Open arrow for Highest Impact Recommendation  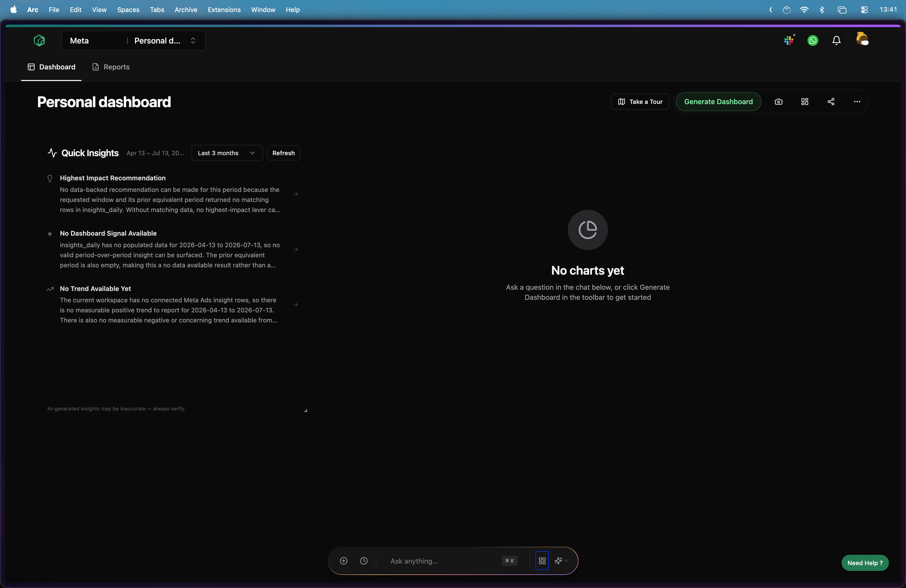pos(295,194)
